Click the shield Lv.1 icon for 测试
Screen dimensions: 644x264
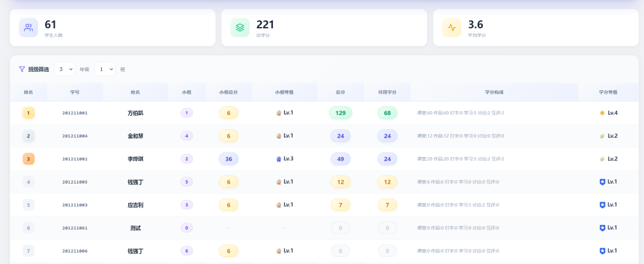602,228
